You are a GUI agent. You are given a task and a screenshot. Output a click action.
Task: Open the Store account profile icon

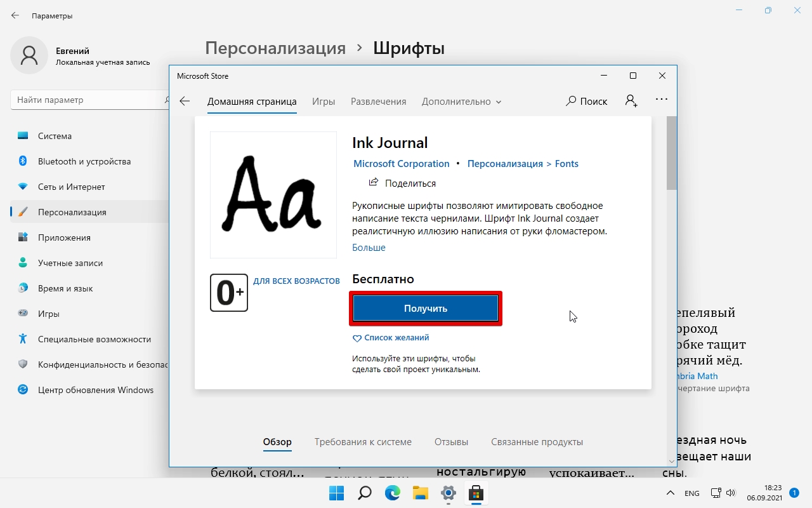coord(631,101)
